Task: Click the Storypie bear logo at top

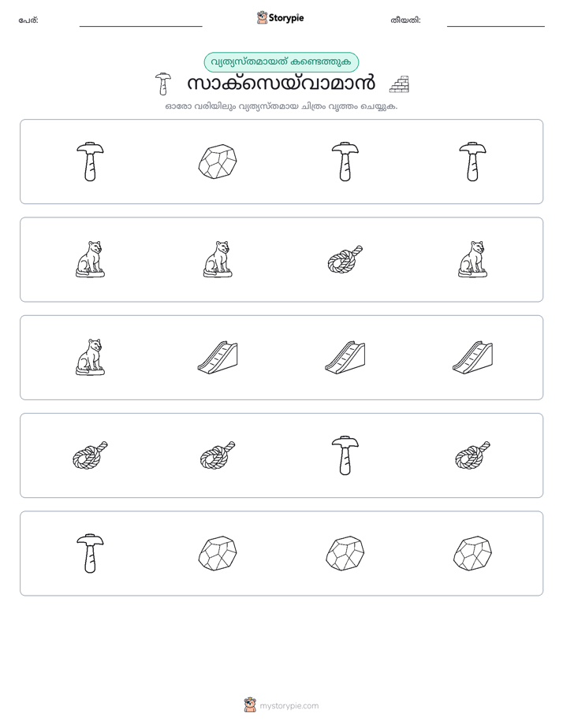Action: click(x=262, y=17)
